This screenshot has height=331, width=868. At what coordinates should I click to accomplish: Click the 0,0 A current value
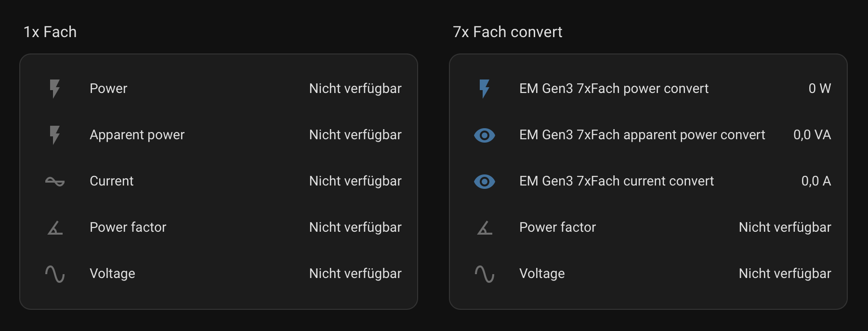(x=816, y=181)
